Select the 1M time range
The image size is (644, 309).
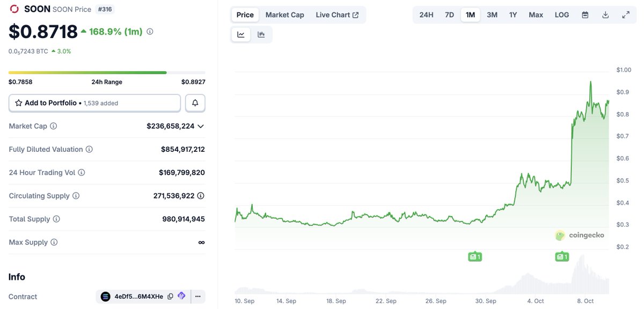470,15
